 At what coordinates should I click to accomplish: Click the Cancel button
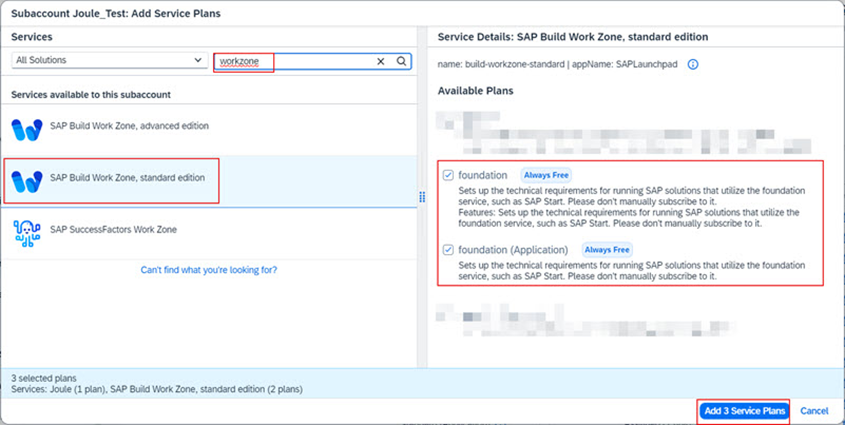click(x=814, y=411)
